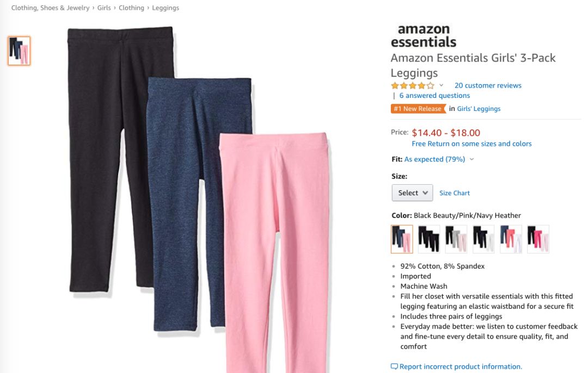Image resolution: width=588 pixels, height=373 pixels.
Task: Click the Amazon Essentials brand logo
Action: coord(423,35)
